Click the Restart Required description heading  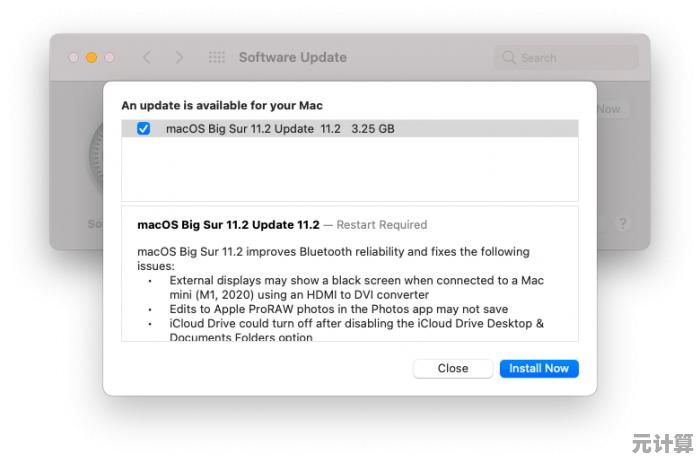click(x=381, y=225)
